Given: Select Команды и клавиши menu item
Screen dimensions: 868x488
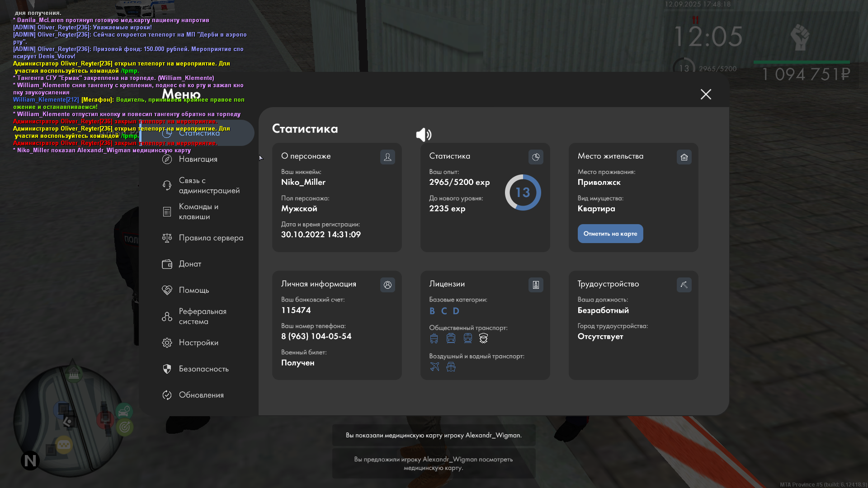Looking at the screenshot, I should 198,211.
